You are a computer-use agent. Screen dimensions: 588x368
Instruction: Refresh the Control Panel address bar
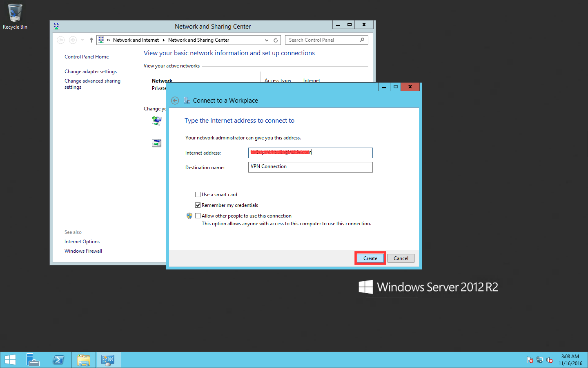click(276, 40)
